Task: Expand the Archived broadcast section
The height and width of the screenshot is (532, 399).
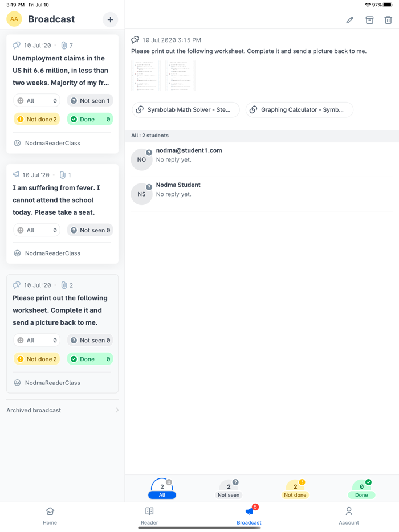Action: click(x=62, y=410)
